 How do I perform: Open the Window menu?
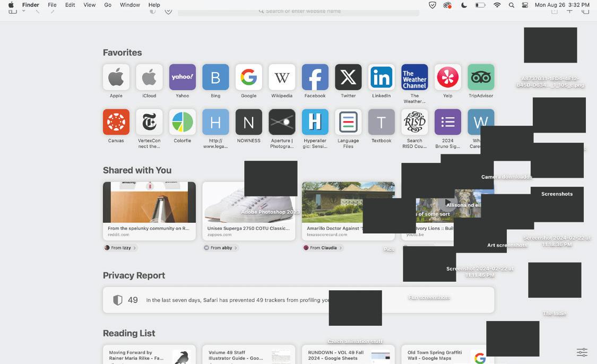[130, 5]
